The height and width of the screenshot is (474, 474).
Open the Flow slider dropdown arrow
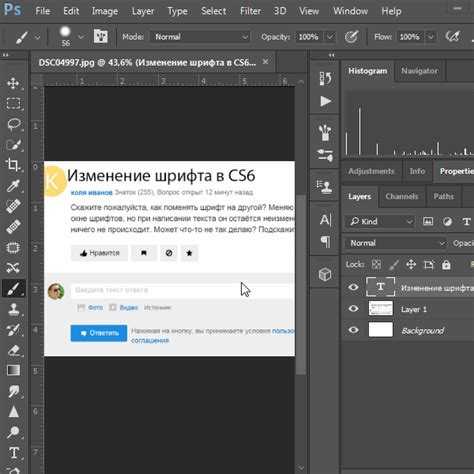pos(431,37)
